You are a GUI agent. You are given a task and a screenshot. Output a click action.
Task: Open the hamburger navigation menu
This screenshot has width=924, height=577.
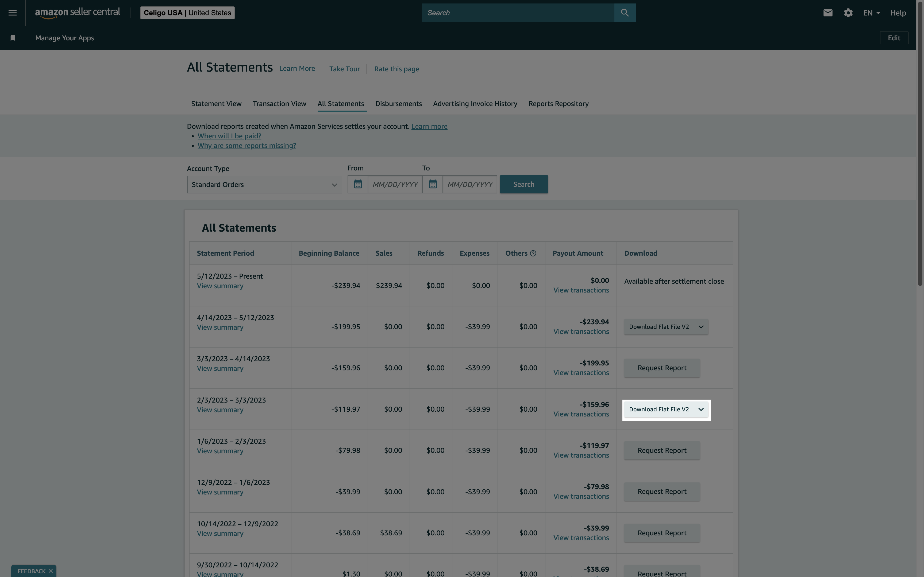pyautogui.click(x=12, y=13)
